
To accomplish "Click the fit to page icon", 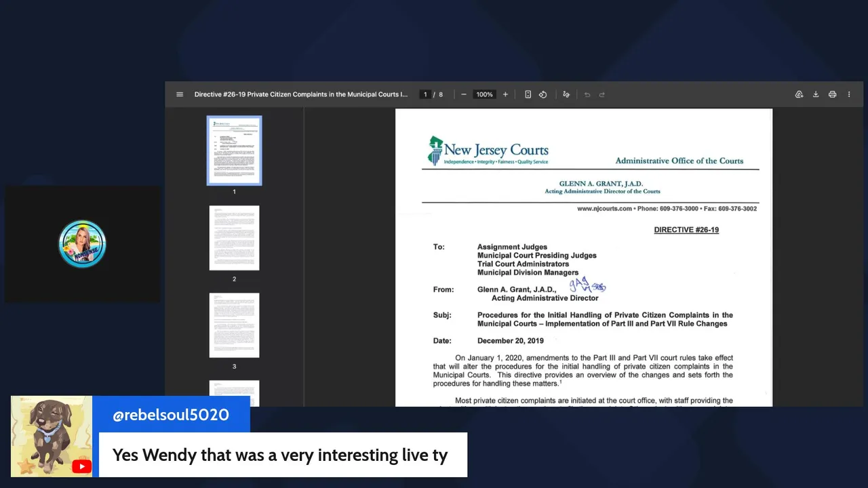I will [528, 94].
